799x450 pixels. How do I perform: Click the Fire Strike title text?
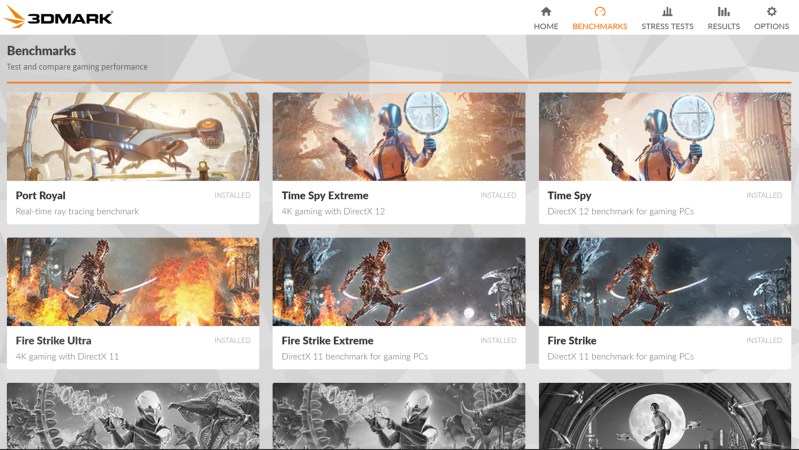click(x=572, y=341)
